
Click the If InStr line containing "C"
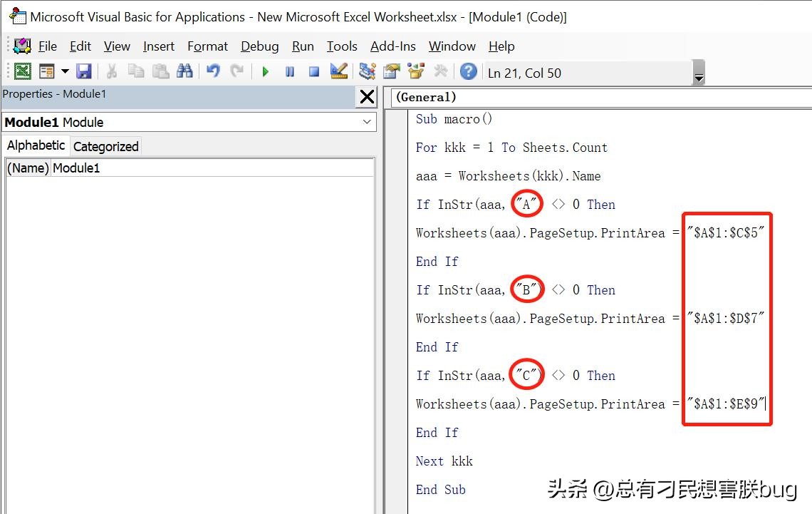[515, 376]
